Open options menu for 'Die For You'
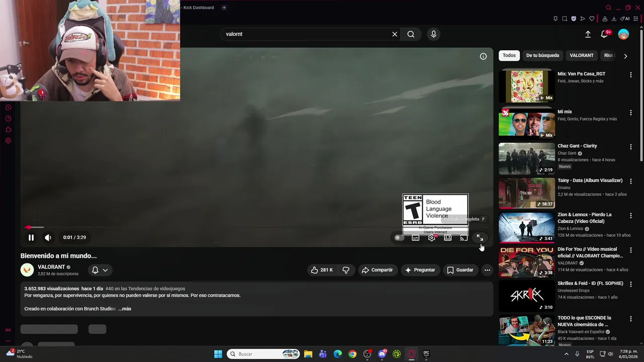 (630, 250)
